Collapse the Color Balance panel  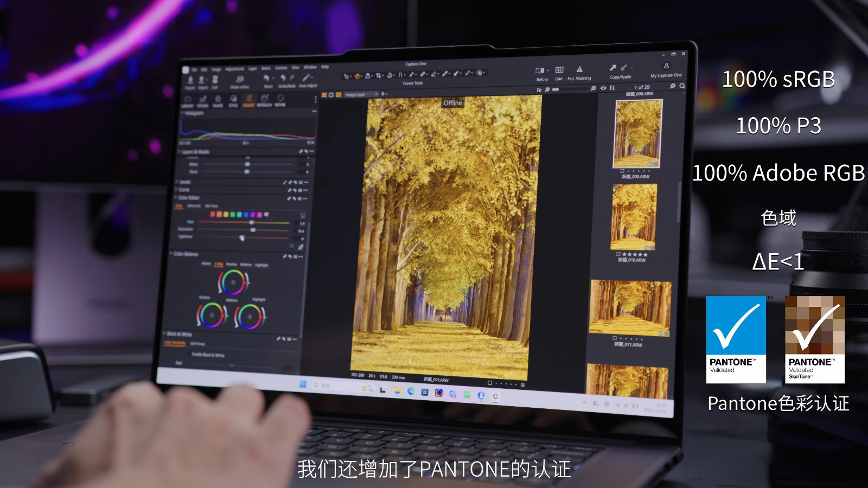click(171, 254)
